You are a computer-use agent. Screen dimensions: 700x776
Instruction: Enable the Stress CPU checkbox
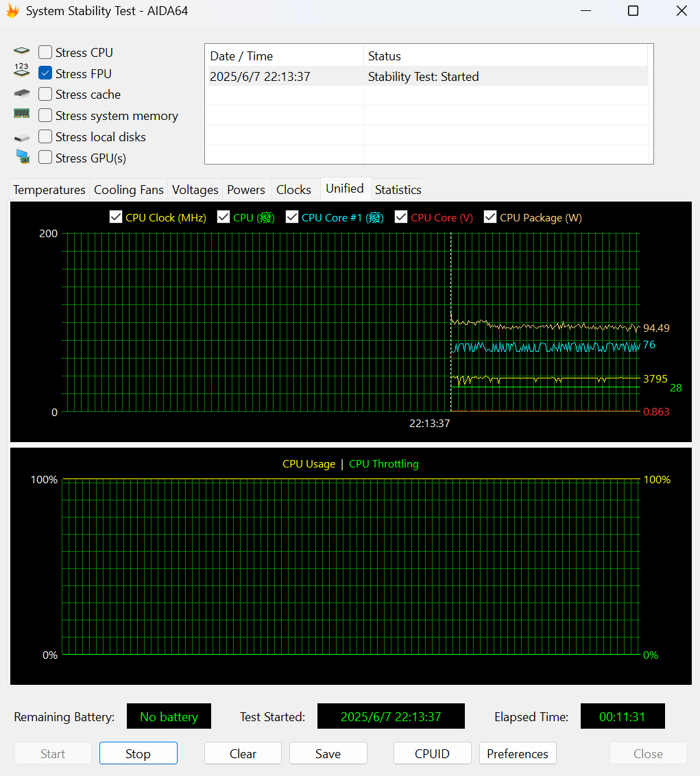pyautogui.click(x=45, y=52)
